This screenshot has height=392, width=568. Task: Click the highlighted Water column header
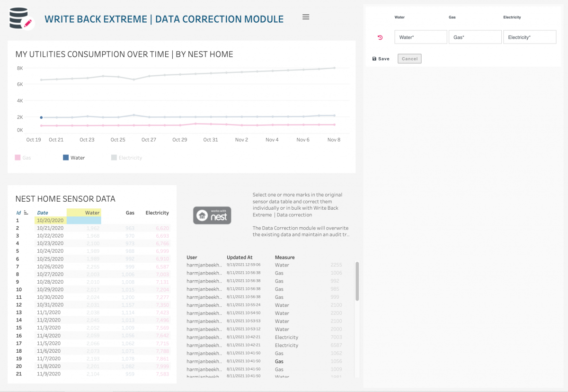click(92, 213)
